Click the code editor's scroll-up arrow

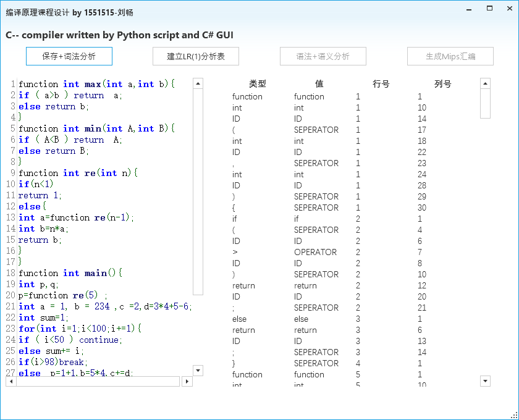pos(198,83)
